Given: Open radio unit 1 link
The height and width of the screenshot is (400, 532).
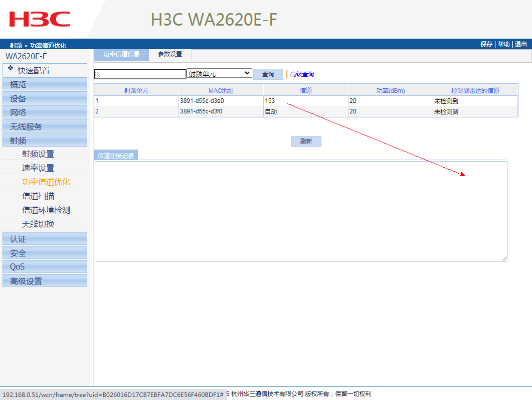Looking at the screenshot, I should pyautogui.click(x=97, y=101).
